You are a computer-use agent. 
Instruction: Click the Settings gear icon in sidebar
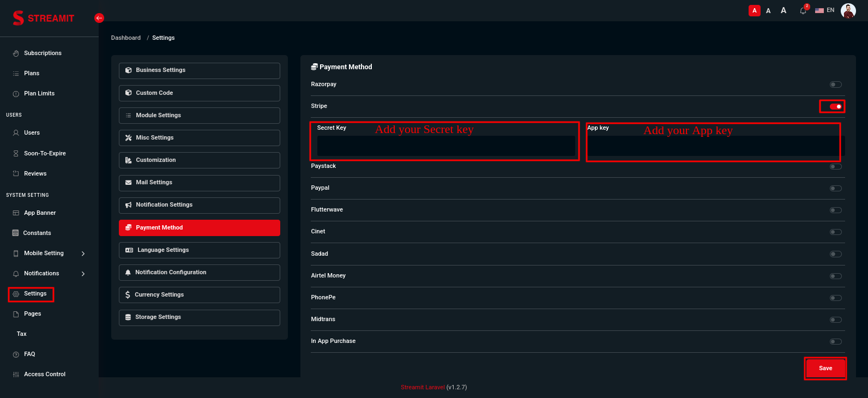click(16, 294)
